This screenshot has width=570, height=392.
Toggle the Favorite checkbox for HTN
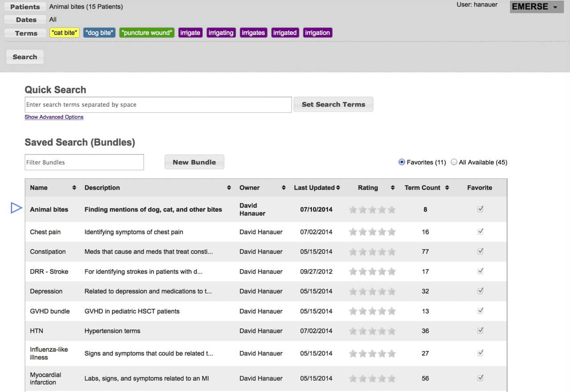click(x=480, y=331)
